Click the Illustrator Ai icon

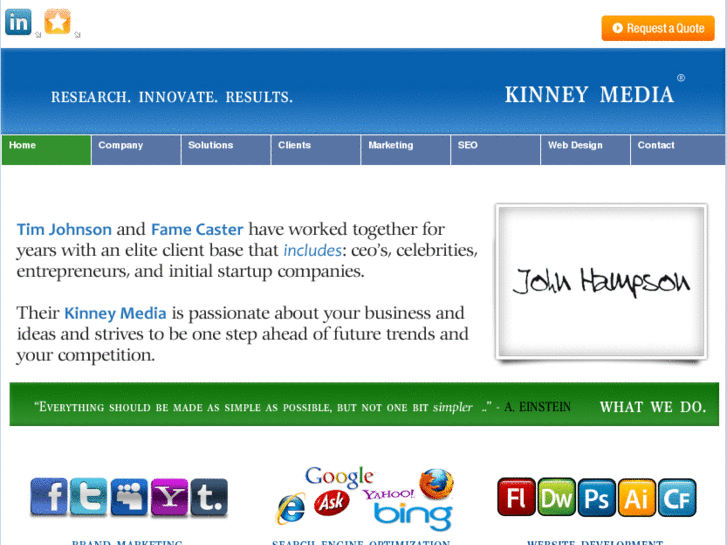(x=637, y=498)
